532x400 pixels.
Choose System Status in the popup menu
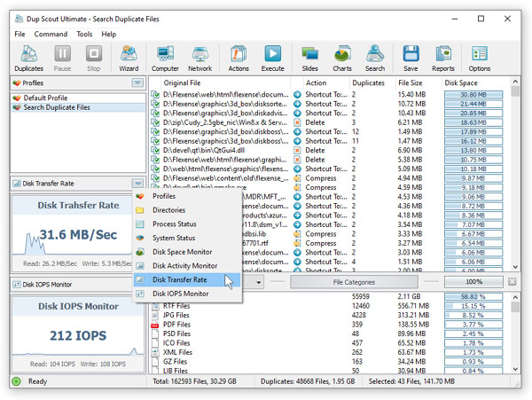tap(187, 238)
